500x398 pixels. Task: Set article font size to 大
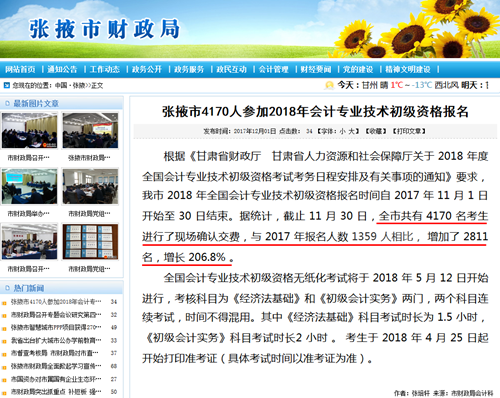point(352,131)
